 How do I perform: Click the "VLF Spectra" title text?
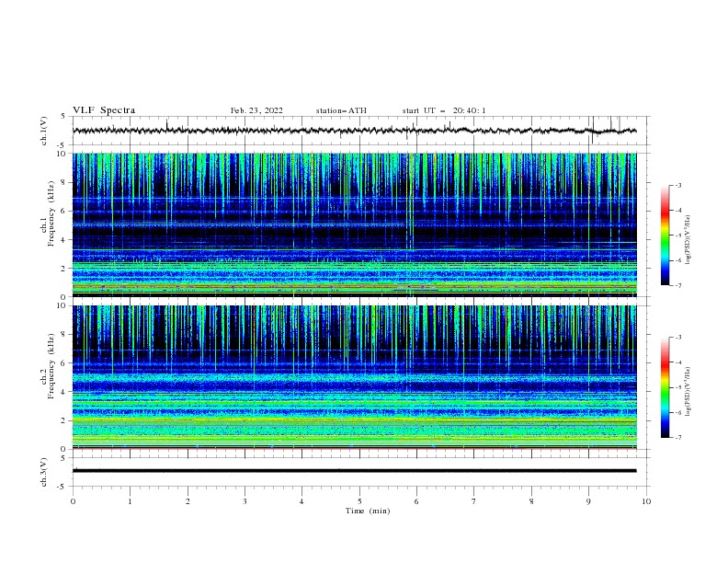104,110
